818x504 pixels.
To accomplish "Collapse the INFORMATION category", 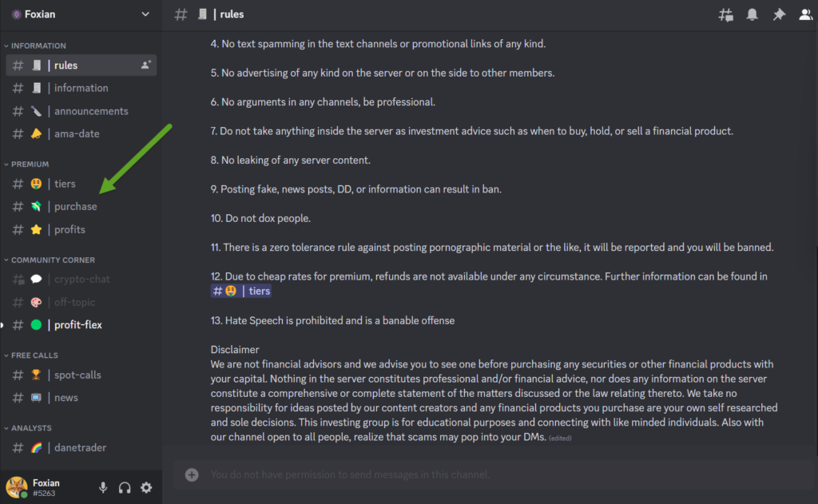I will coord(38,46).
